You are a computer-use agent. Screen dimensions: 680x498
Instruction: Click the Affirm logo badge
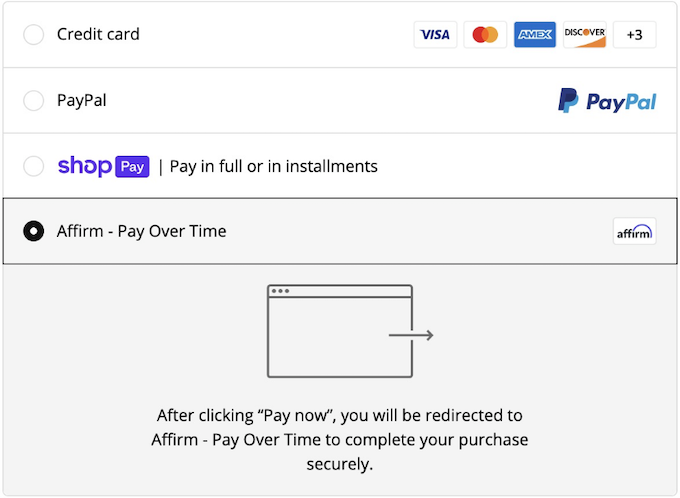click(x=634, y=232)
